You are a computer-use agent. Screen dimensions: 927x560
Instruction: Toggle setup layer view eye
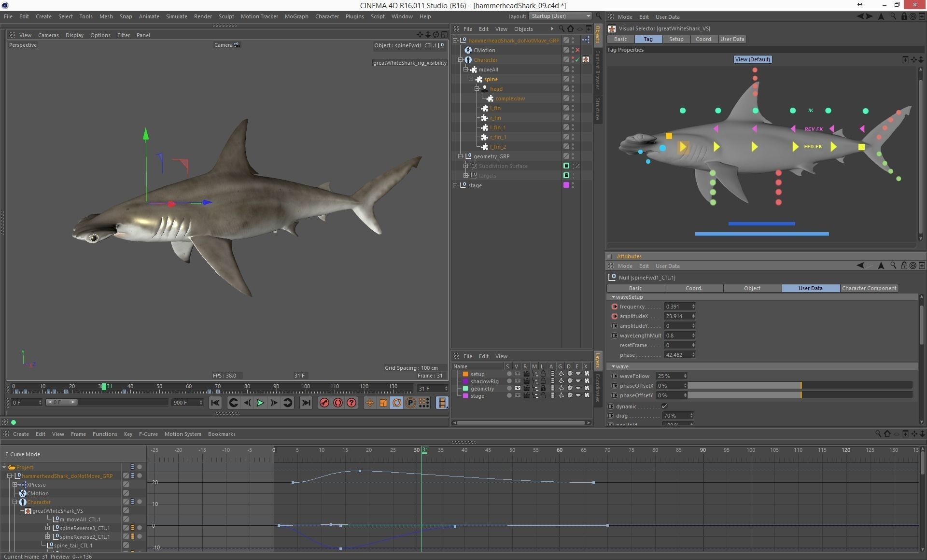[x=518, y=374]
